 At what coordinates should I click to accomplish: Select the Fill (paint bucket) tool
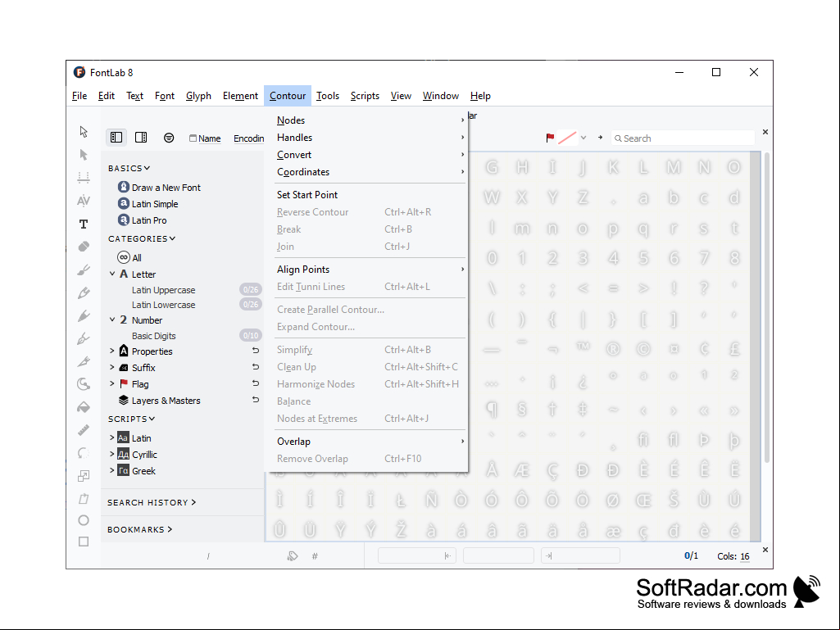coord(84,407)
